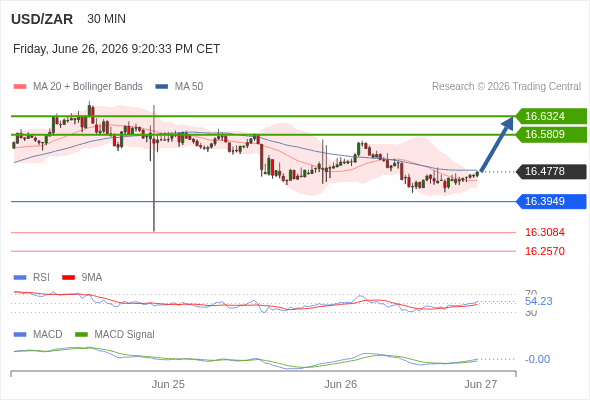Click the -0.00 MACD value
This screenshot has height=400, width=590.
(x=537, y=359)
